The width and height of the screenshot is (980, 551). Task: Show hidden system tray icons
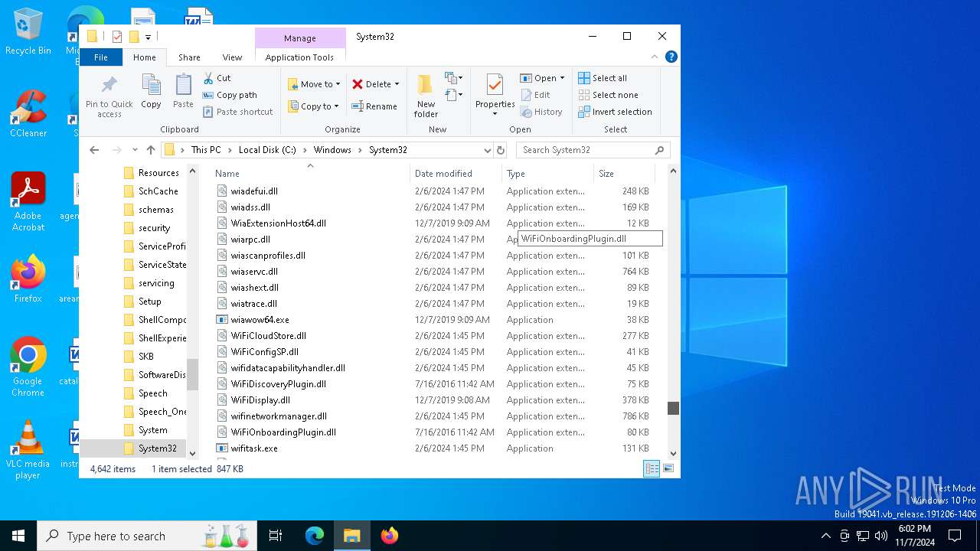pos(825,536)
